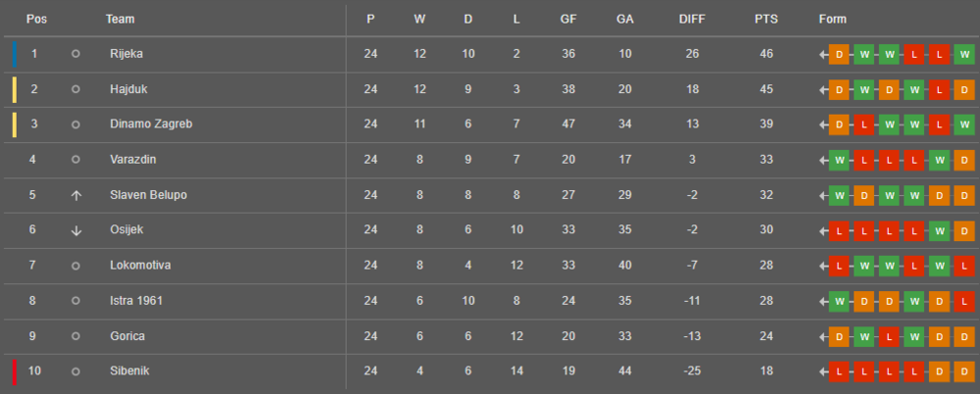
Task: Sort table by PTS column header
Action: click(x=766, y=20)
